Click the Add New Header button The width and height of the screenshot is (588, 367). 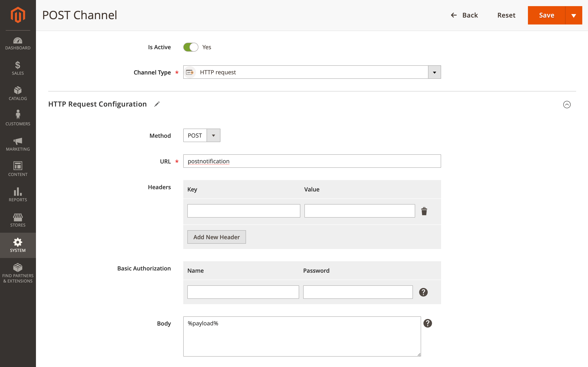coord(216,237)
